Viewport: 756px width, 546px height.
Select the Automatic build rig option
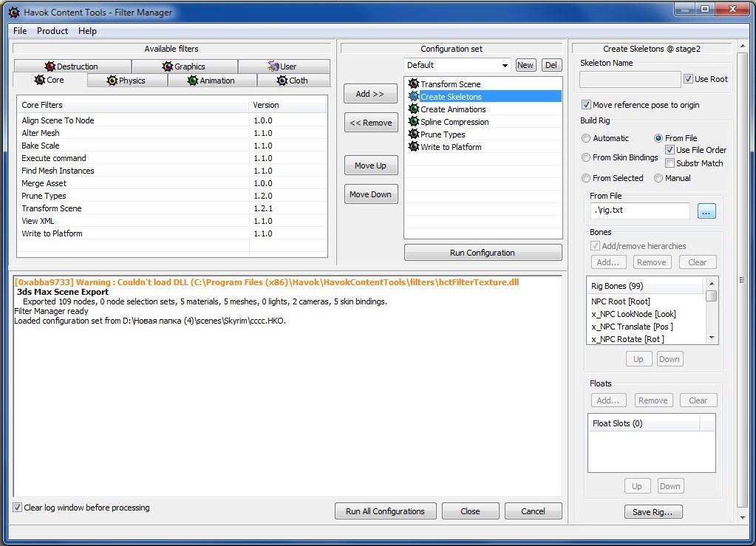pos(586,138)
